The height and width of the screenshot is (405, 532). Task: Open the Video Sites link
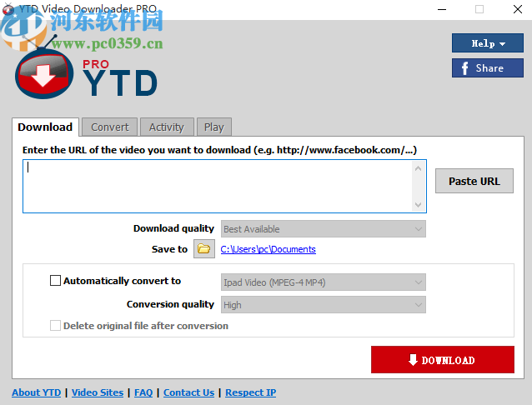point(98,392)
